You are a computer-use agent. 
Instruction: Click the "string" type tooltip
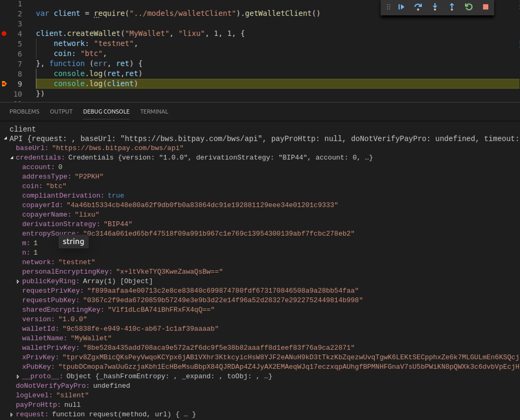73,242
